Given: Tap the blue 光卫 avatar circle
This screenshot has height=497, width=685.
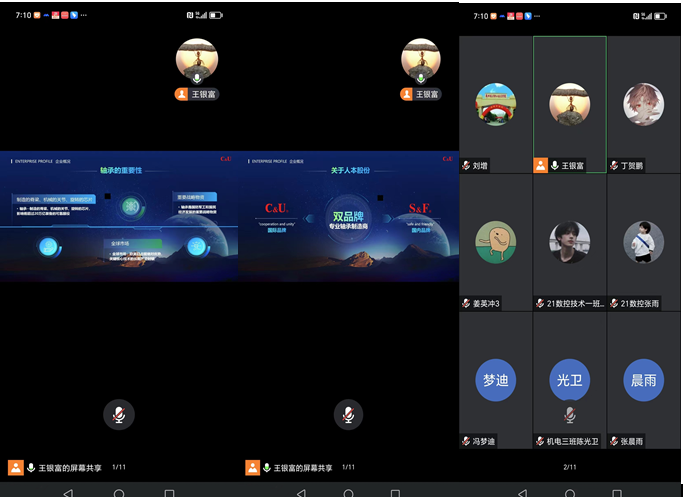Looking at the screenshot, I should (569, 379).
